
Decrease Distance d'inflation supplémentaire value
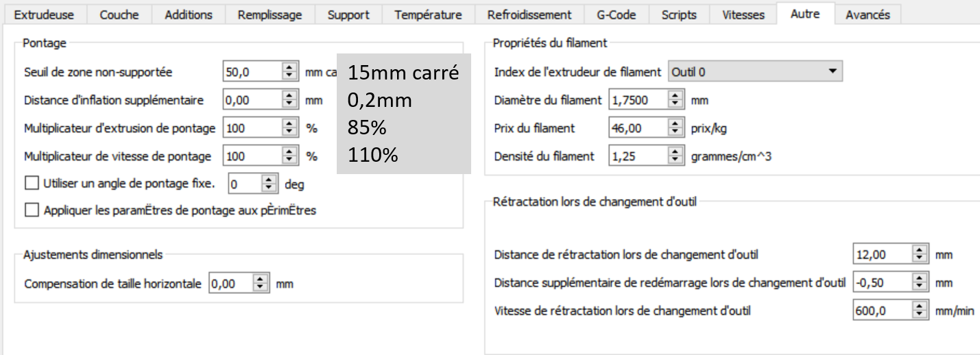290,103
